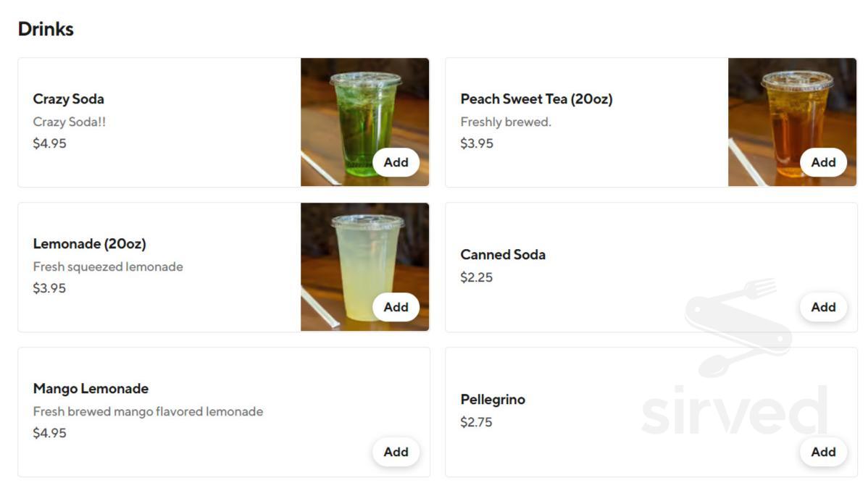
Task: Click Add on Mango Lemonade
Action: [x=396, y=452]
